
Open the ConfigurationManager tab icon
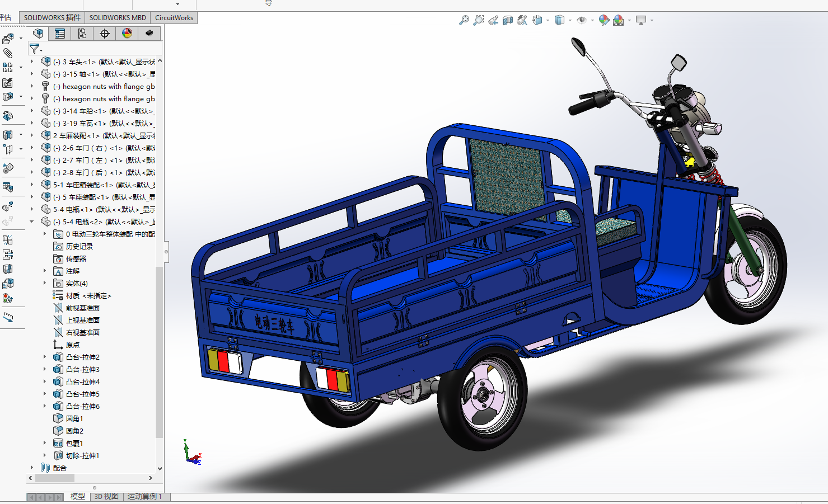82,34
